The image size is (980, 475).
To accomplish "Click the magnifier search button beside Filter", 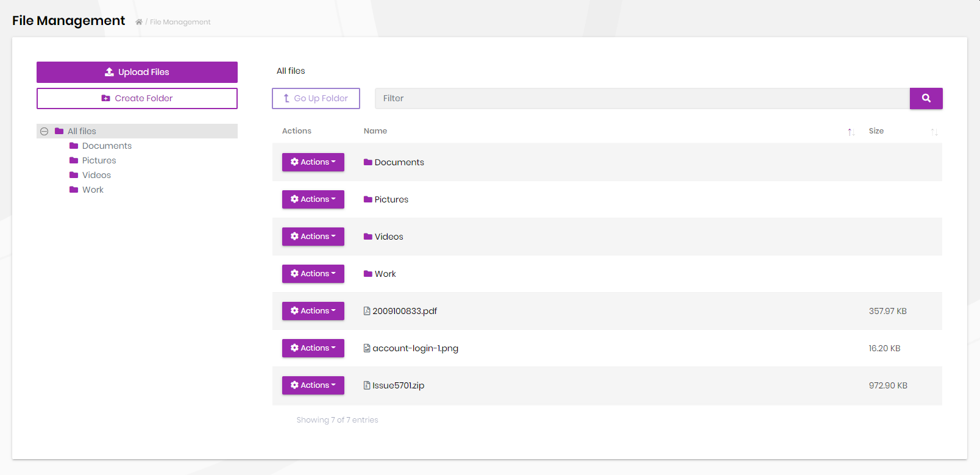I will pos(926,98).
